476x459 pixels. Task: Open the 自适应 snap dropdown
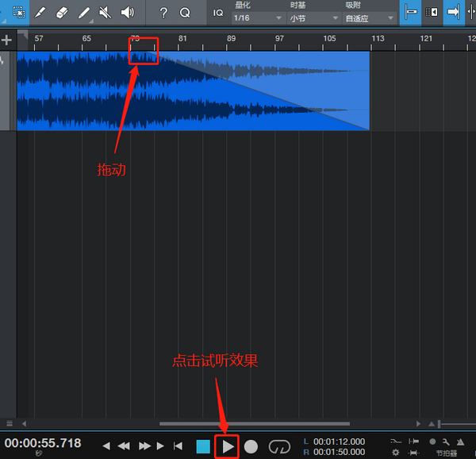[x=370, y=18]
